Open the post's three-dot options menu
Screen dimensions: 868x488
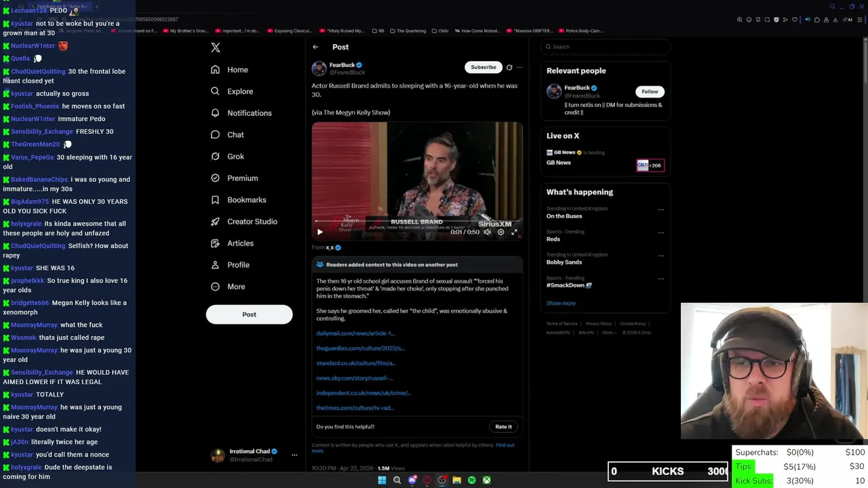tap(519, 67)
